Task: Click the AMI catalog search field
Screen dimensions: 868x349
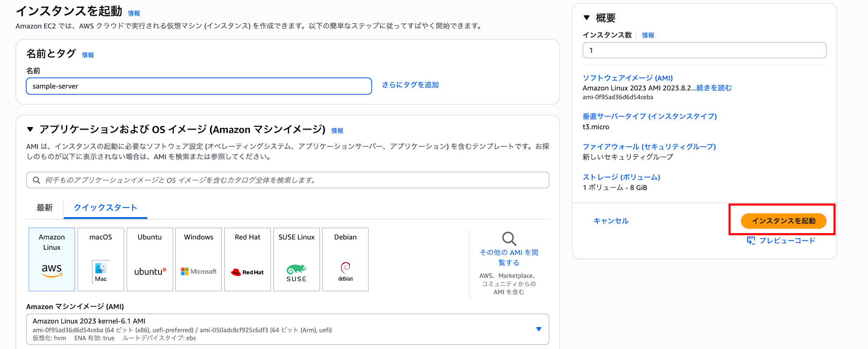Action: pos(288,180)
